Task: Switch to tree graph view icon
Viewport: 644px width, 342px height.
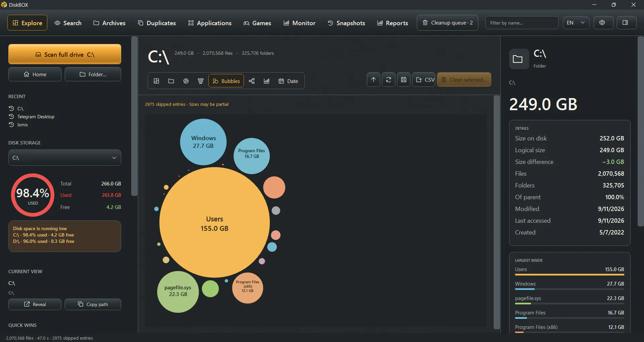Action: click(x=252, y=81)
